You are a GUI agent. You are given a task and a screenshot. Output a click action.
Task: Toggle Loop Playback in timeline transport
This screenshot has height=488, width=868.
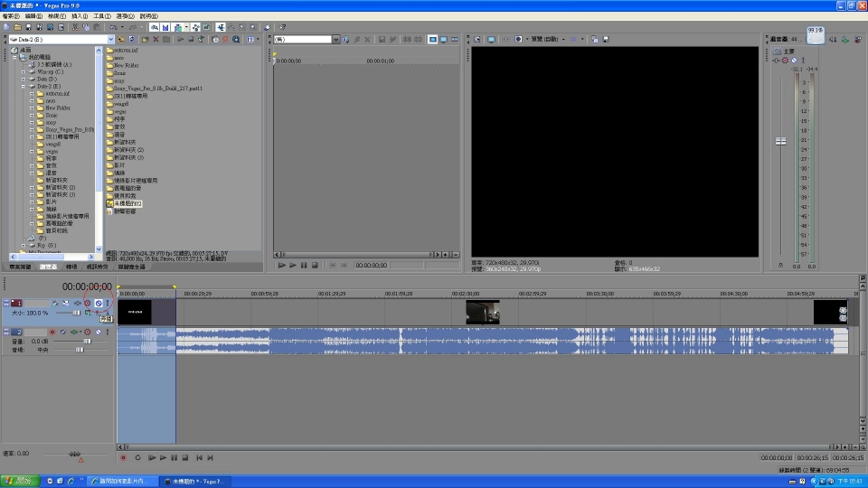(x=137, y=457)
